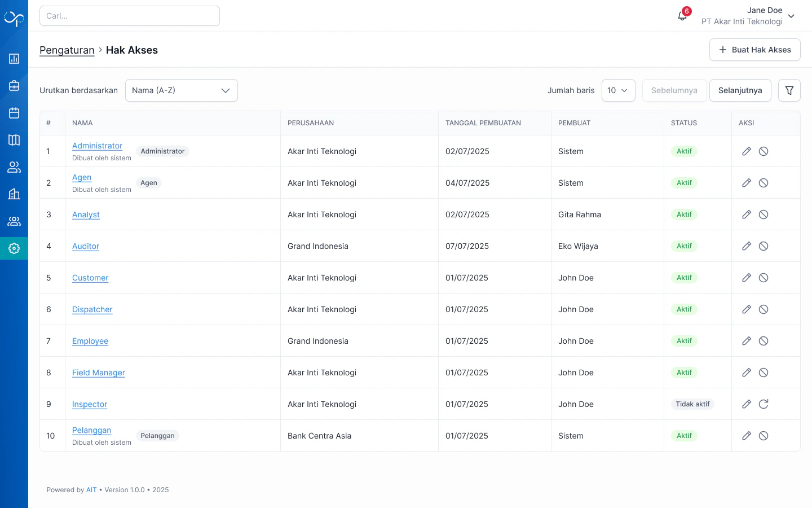This screenshot has width=812, height=508.
Task: Edit the Analyst role with pencil icon
Action: coord(747,214)
